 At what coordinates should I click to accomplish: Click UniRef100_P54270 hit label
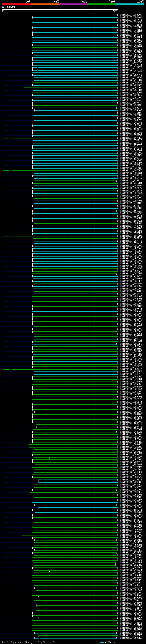(x=131, y=108)
